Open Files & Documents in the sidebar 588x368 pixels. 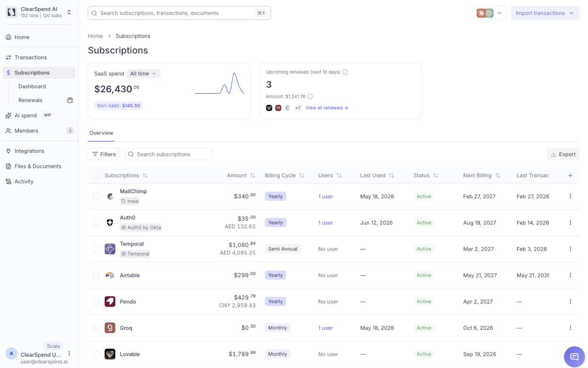tap(39, 166)
